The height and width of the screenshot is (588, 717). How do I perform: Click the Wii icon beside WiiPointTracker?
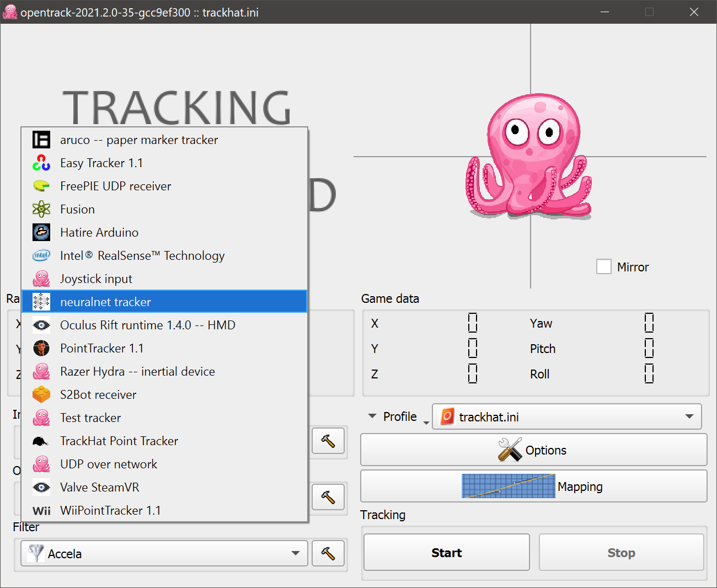[41, 510]
